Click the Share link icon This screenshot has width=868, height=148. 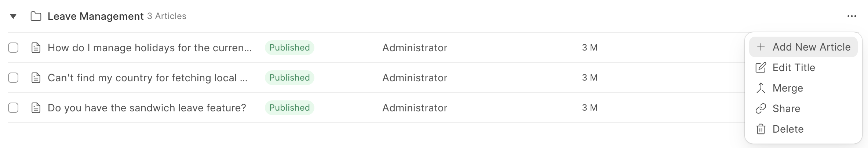(761, 108)
